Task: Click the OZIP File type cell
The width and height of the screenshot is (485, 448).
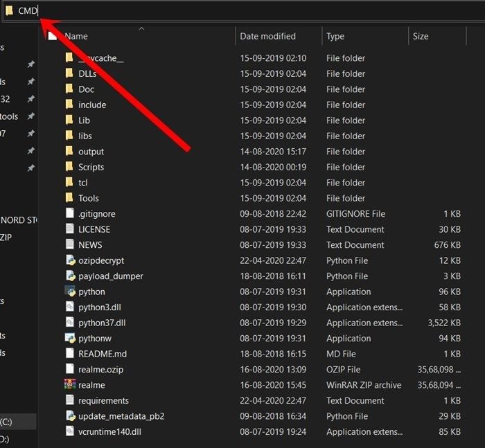Action: [344, 370]
